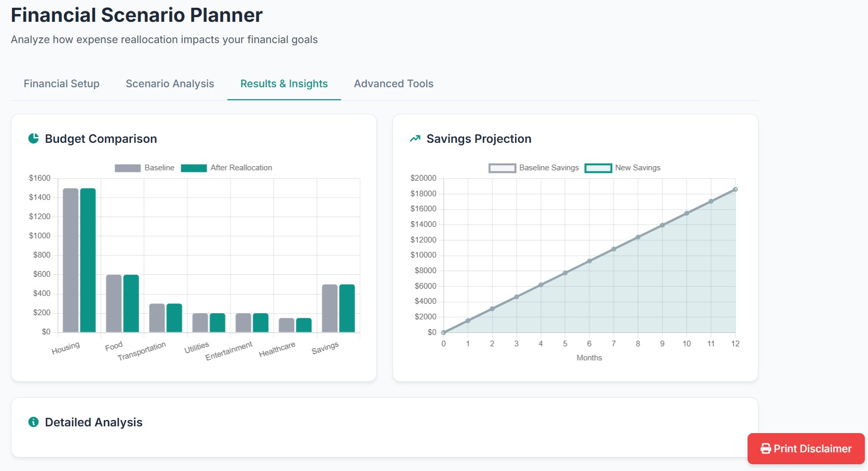Click the Months axis label
The height and width of the screenshot is (471, 868).
(589, 357)
